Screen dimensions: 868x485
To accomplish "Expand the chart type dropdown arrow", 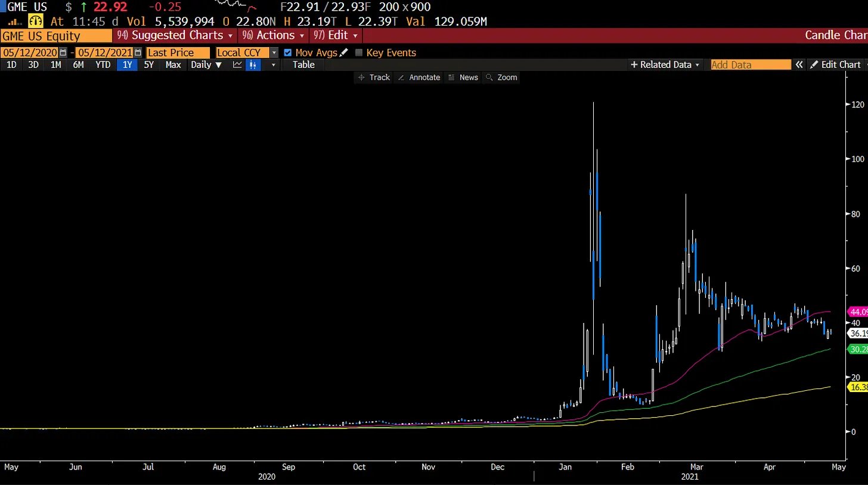I will 274,64.
